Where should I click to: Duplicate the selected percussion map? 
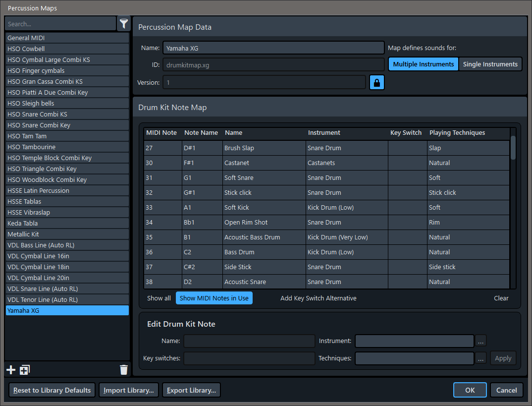click(25, 370)
